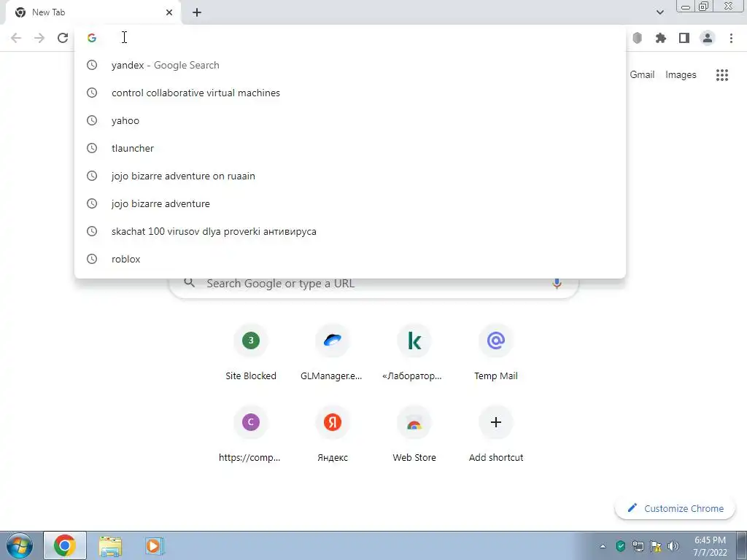
Task: Click the Show desktop strip beside the clock
Action: pyautogui.click(x=741, y=545)
